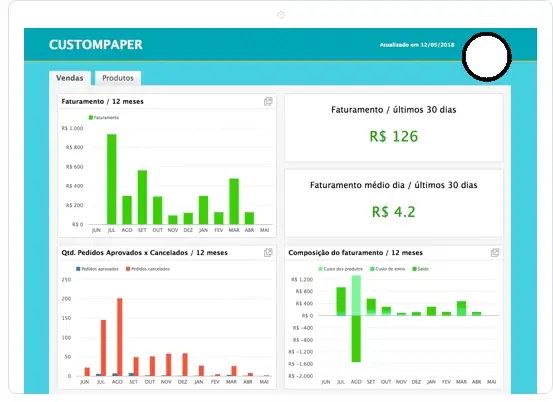Screen dimensions: 553x402
Task: Toggle the Pedidos aprovados legend item
Action: coord(97,269)
